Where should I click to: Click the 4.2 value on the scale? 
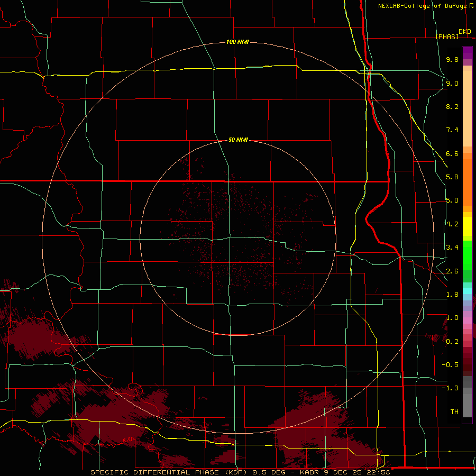click(452, 224)
